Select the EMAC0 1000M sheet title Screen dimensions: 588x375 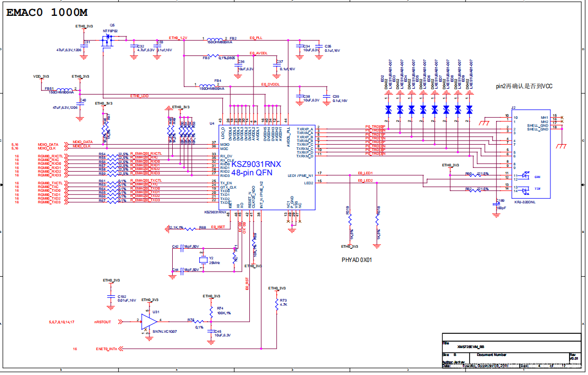pos(47,13)
